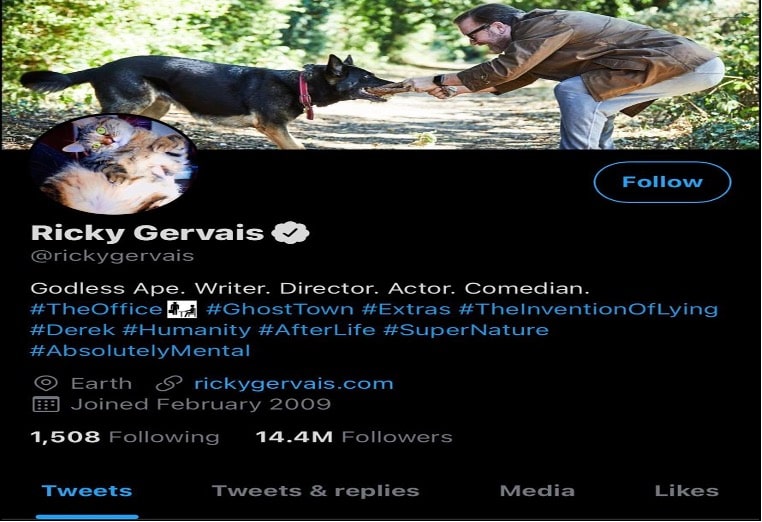This screenshot has width=762, height=522.
Task: Open the #TheOffice hashtag
Action: [x=96, y=309]
